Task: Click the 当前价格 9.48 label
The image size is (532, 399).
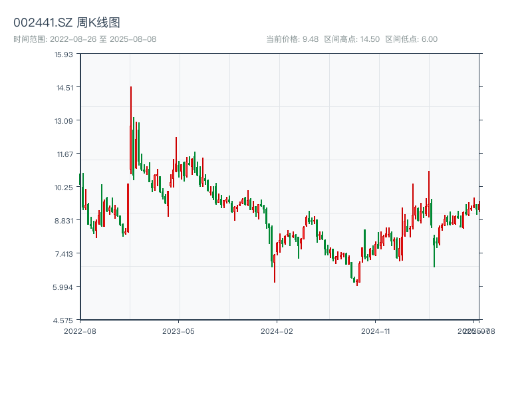Action: 292,39
